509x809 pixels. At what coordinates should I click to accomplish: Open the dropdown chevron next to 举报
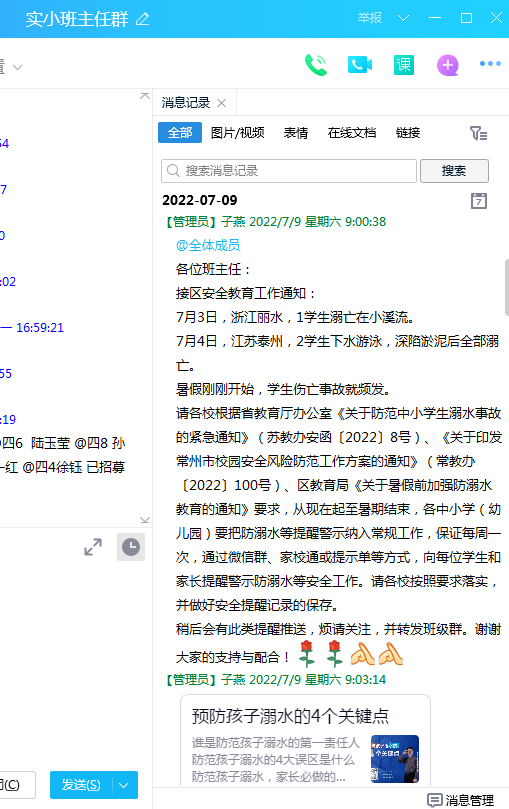(x=403, y=18)
